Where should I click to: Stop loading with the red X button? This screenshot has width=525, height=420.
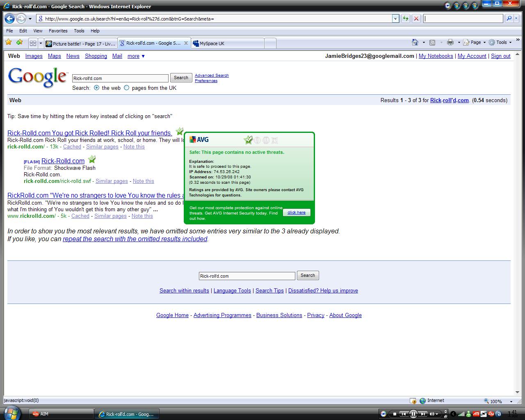click(x=416, y=18)
